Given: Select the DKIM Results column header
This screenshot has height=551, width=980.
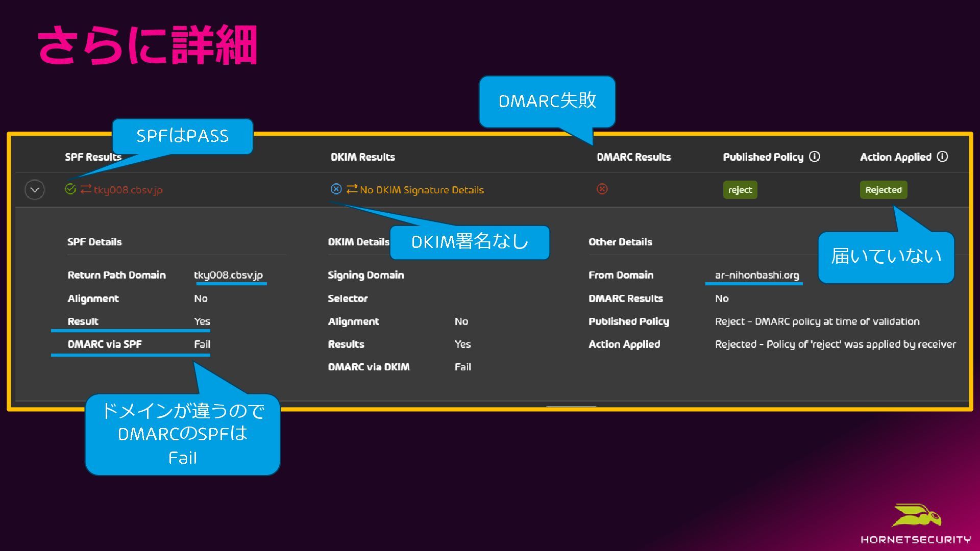Looking at the screenshot, I should (x=363, y=157).
